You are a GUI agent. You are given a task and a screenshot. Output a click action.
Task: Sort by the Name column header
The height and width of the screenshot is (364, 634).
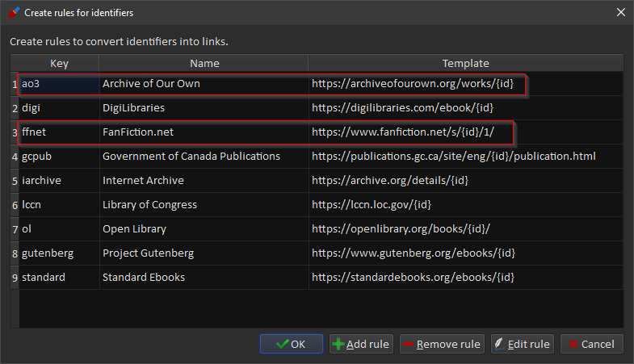[204, 63]
